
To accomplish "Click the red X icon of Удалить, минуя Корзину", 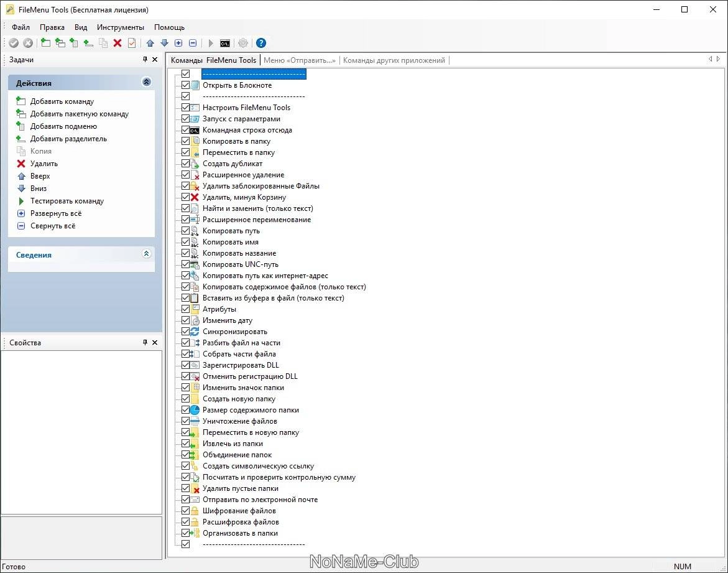I will pyautogui.click(x=195, y=197).
